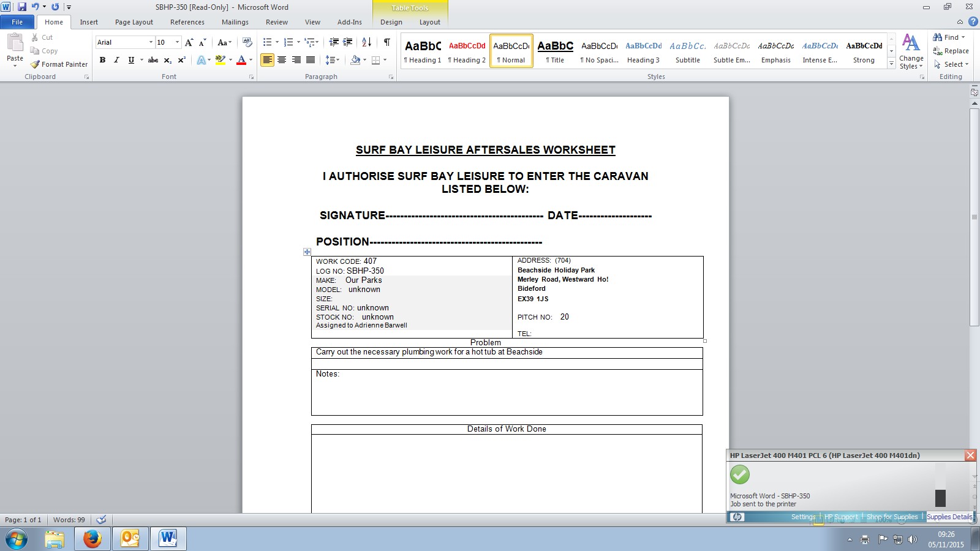Open the font size dropdown
The width and height of the screenshot is (980, 551).
[178, 42]
